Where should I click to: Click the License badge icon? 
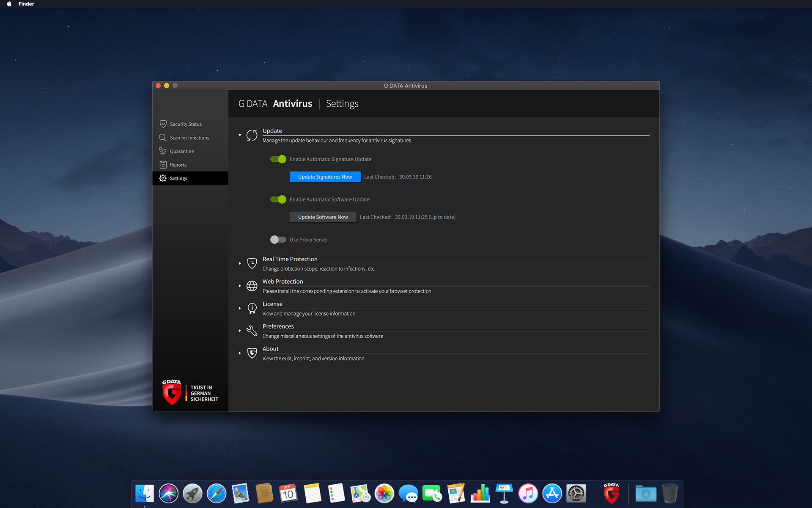(x=252, y=308)
